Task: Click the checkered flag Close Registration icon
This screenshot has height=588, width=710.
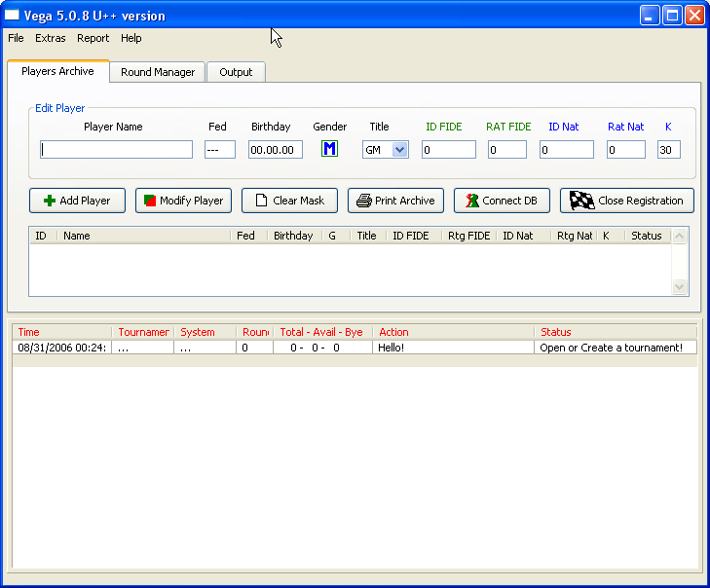Action: pyautogui.click(x=582, y=201)
